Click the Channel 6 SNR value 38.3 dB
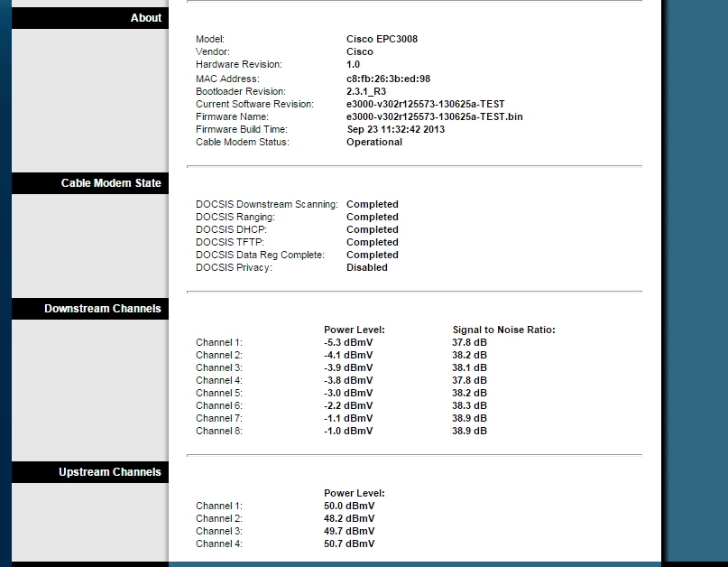 click(x=469, y=405)
